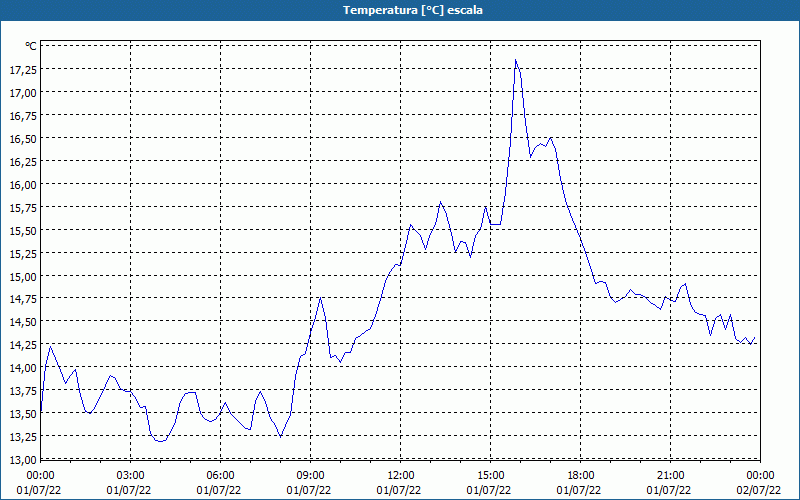800x500 pixels.
Task: Click the 15,75 axis value
Action: (x=23, y=208)
